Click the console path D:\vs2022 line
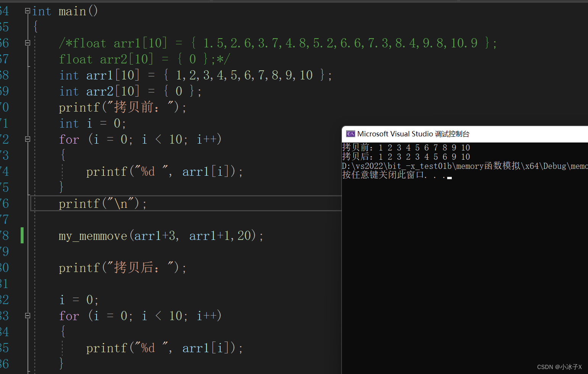Image resolution: width=588 pixels, height=374 pixels. (x=465, y=166)
